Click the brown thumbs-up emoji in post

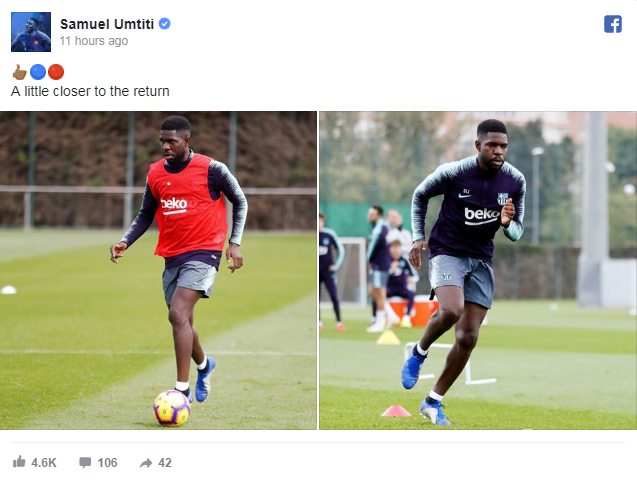[x=20, y=72]
